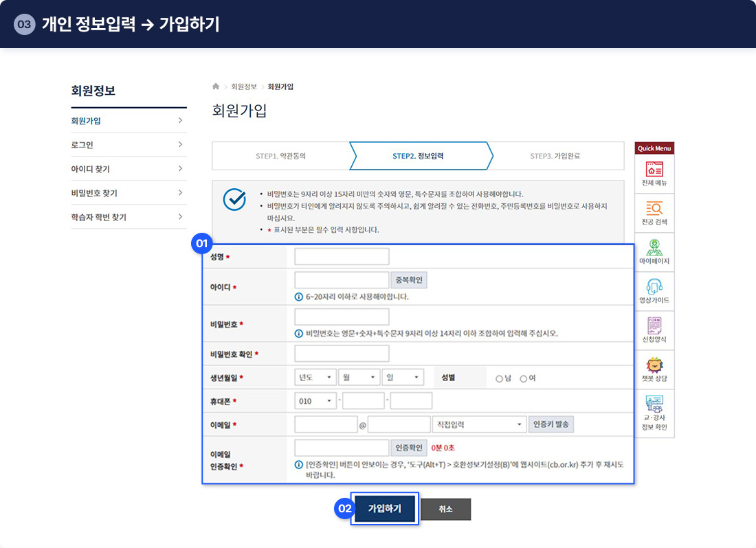Select the 여 gender radio button
756x548 pixels.
click(523, 378)
